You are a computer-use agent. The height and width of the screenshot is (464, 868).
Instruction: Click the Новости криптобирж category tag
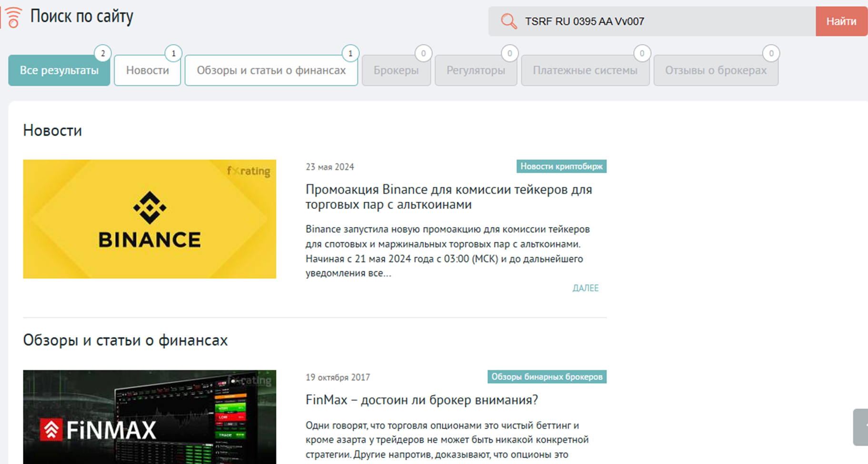561,166
